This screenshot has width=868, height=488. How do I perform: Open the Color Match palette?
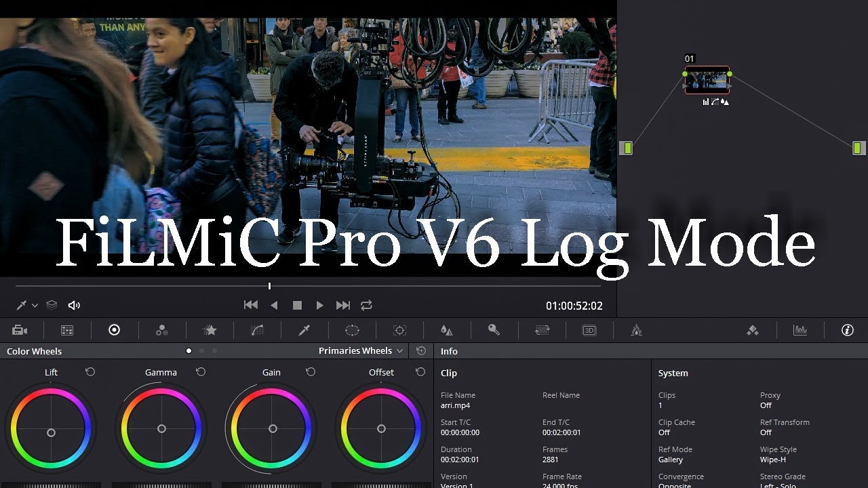click(x=67, y=330)
